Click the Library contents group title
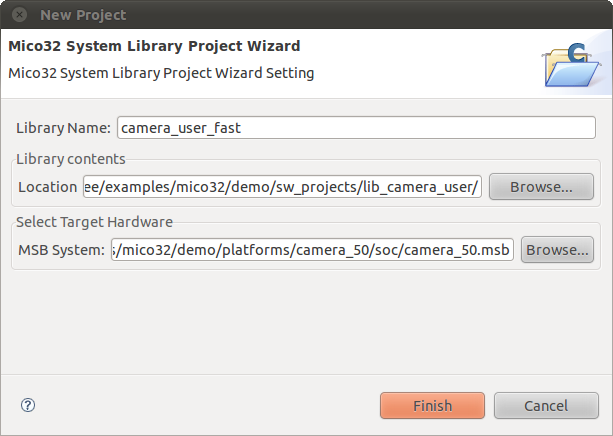The width and height of the screenshot is (613, 436). click(x=71, y=159)
